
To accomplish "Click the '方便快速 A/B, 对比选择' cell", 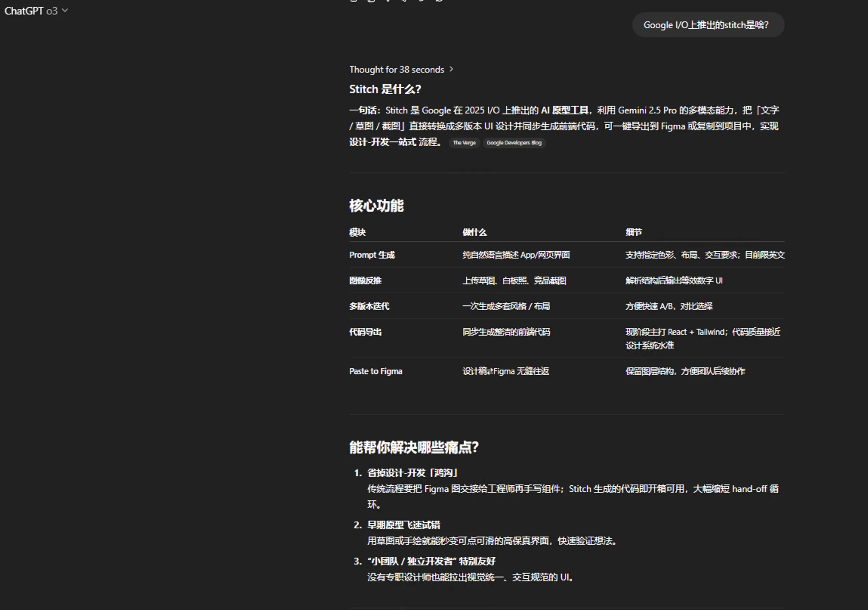I will pyautogui.click(x=669, y=307).
